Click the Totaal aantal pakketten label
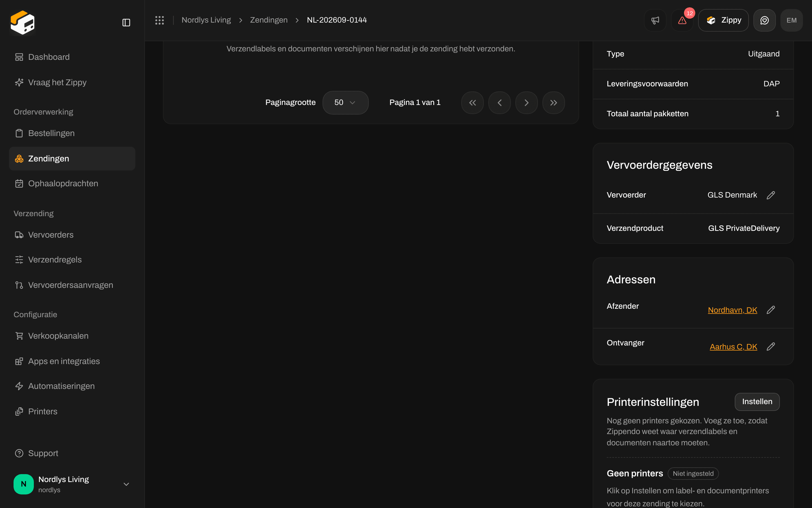The height and width of the screenshot is (508, 812). click(x=647, y=113)
